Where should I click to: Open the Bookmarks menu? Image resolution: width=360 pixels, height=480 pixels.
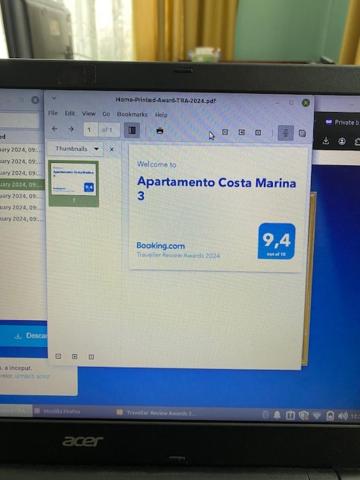click(132, 114)
